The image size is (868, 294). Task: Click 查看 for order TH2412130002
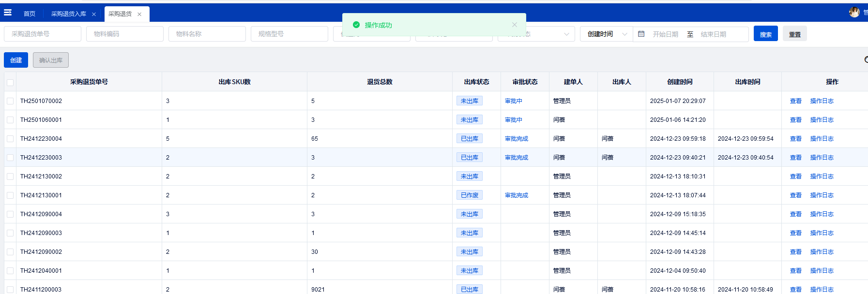(795, 176)
